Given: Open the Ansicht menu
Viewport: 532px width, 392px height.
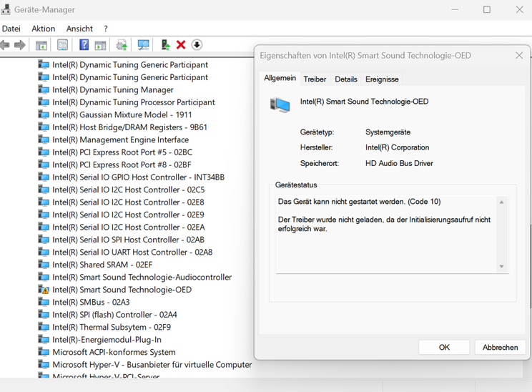Looking at the screenshot, I should pyautogui.click(x=79, y=29).
